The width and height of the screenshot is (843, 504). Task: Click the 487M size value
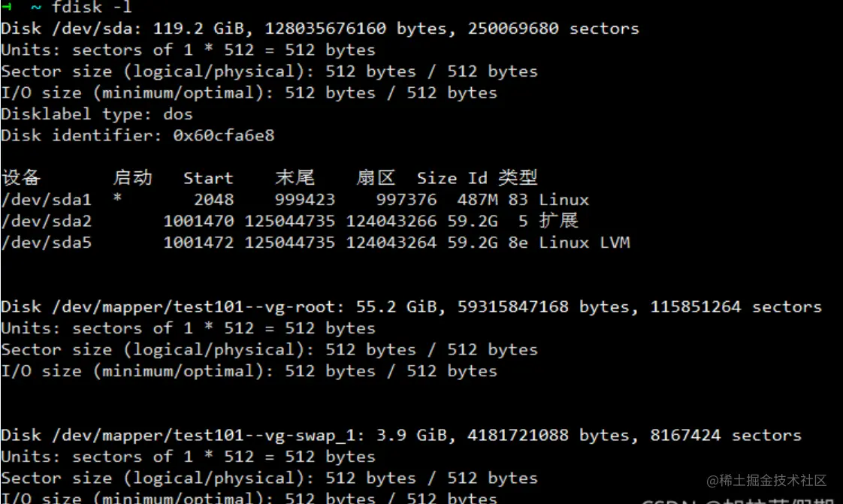[473, 200]
